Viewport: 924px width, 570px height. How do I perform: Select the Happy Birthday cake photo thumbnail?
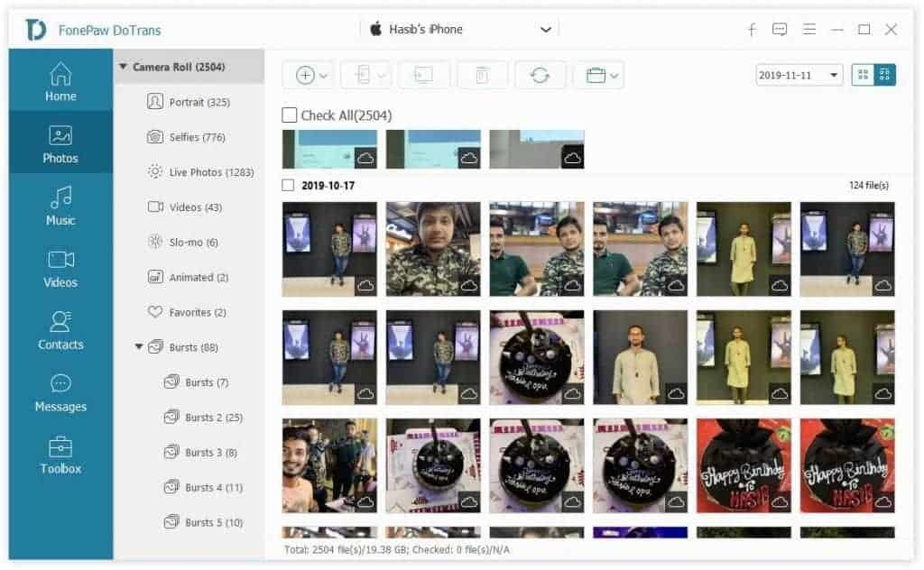click(743, 465)
